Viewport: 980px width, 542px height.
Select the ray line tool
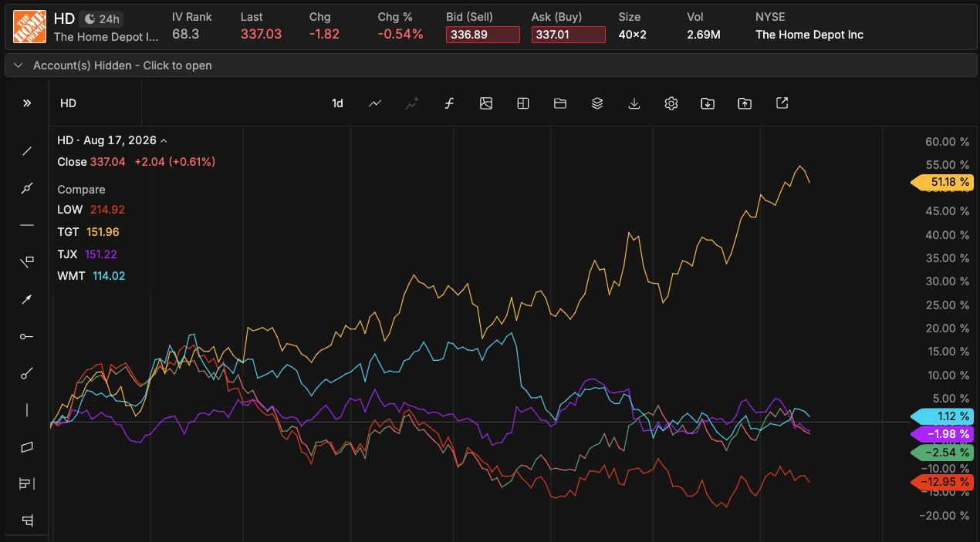click(27, 373)
